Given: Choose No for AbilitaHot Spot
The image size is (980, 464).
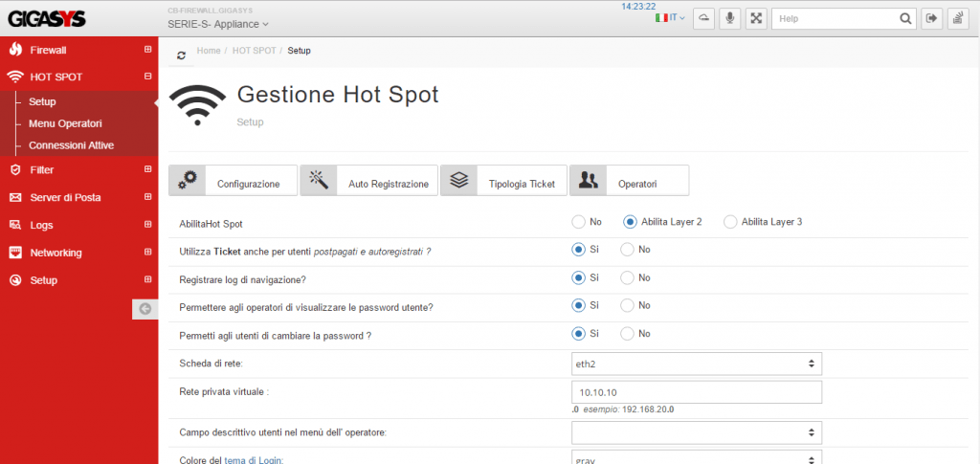Looking at the screenshot, I should pos(579,222).
